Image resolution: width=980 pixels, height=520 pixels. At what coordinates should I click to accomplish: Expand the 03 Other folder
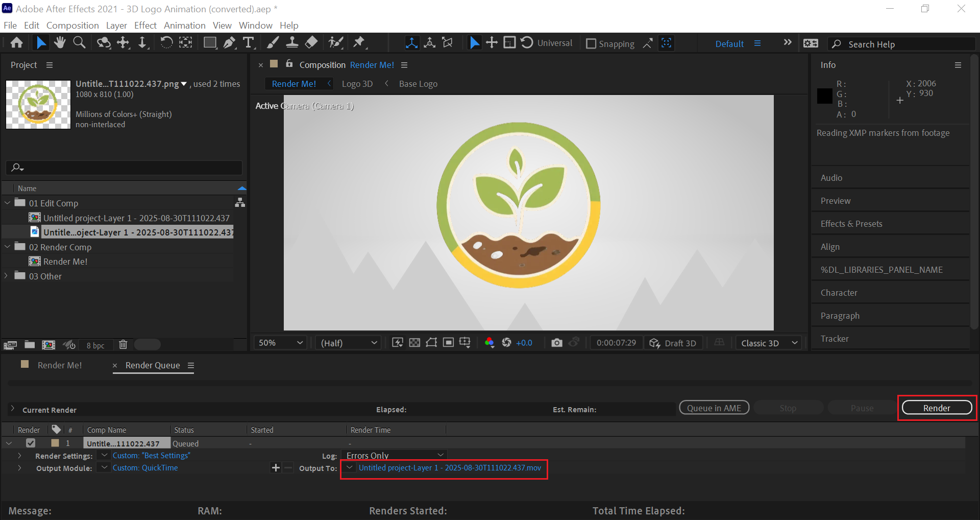[x=7, y=276]
